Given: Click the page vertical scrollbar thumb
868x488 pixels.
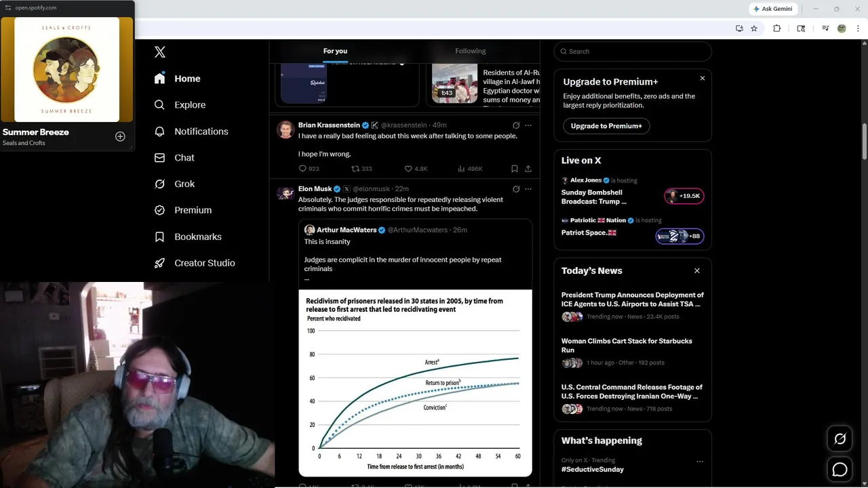Looking at the screenshot, I should (865, 142).
